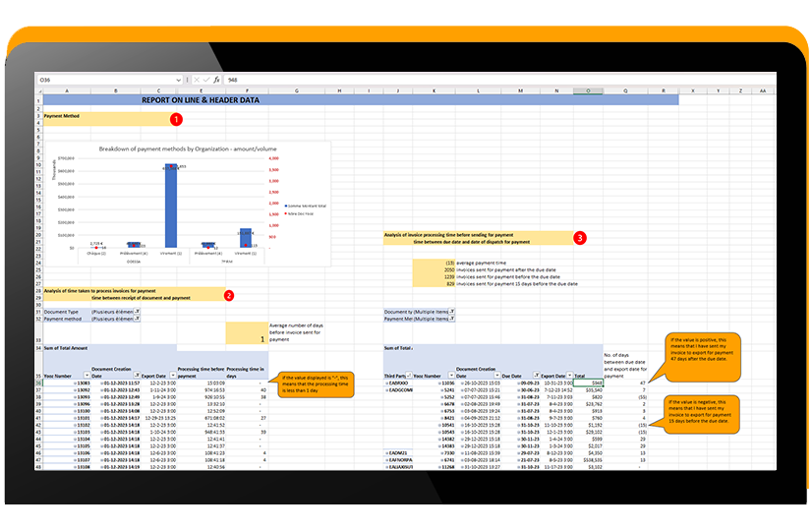Open the Payment method filter on the left pivot
This screenshot has width=812, height=532.
point(138,319)
